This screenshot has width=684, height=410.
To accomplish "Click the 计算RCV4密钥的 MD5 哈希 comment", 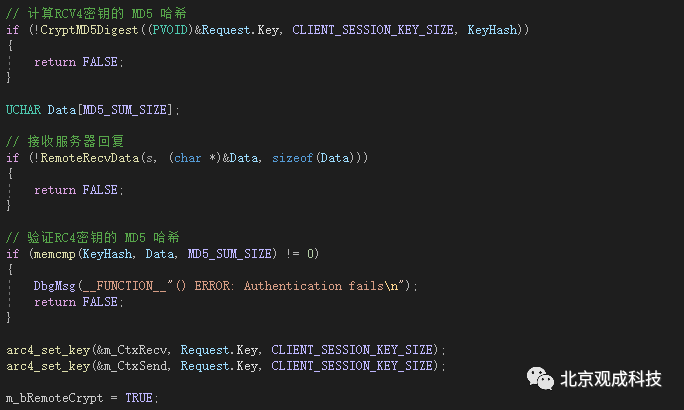I will coord(96,14).
